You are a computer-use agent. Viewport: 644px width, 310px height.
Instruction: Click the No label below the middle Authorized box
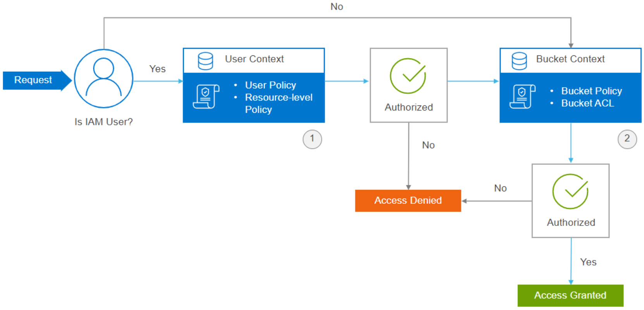(x=428, y=145)
